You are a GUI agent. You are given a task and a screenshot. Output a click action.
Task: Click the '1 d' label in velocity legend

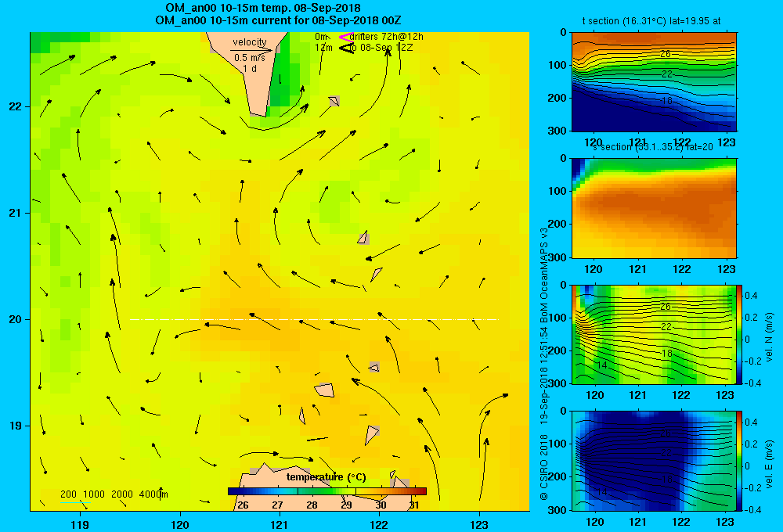250,68
